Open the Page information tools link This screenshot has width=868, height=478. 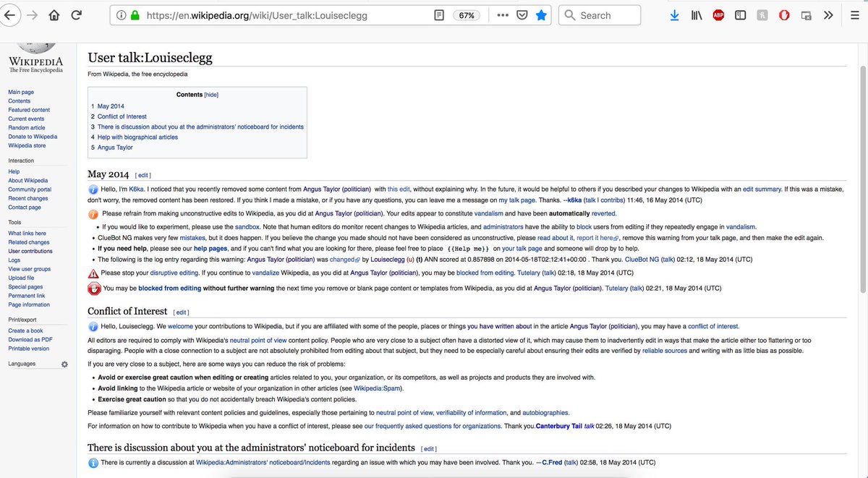[29, 304]
